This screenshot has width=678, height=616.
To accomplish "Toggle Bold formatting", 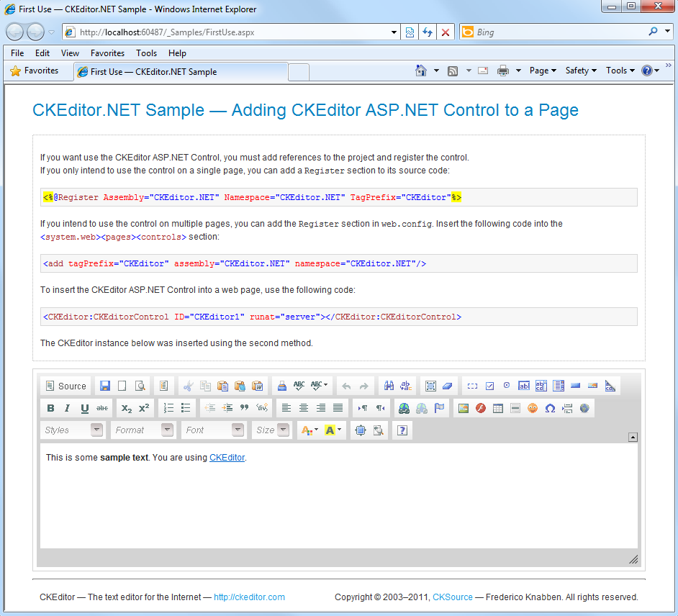I will pos(50,408).
